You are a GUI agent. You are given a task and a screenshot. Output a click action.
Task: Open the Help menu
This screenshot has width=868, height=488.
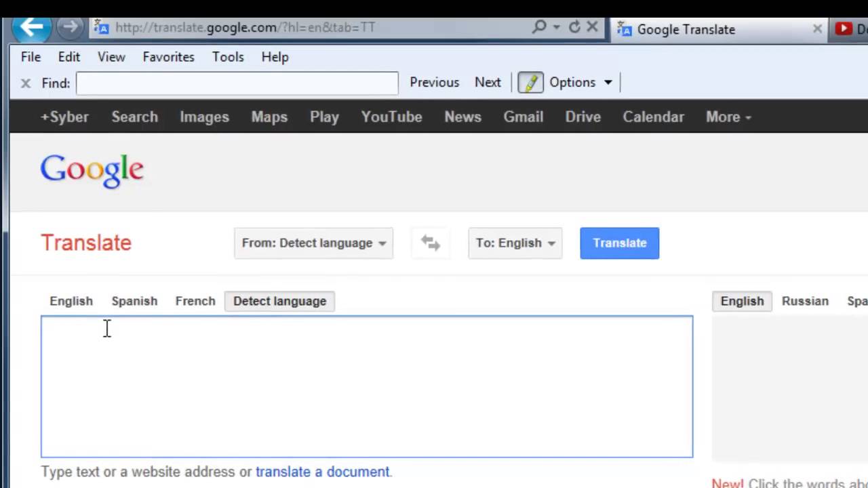275,57
